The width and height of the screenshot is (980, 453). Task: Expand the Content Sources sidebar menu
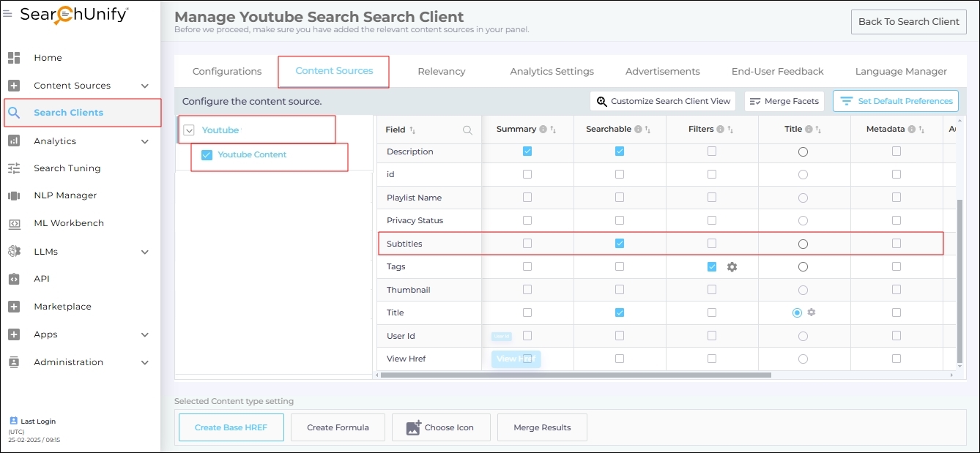click(145, 86)
